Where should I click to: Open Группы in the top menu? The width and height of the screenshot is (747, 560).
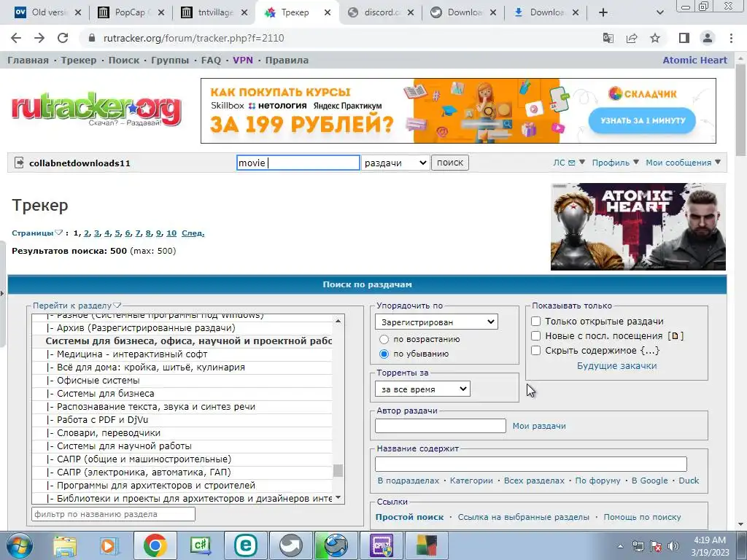[x=170, y=60]
